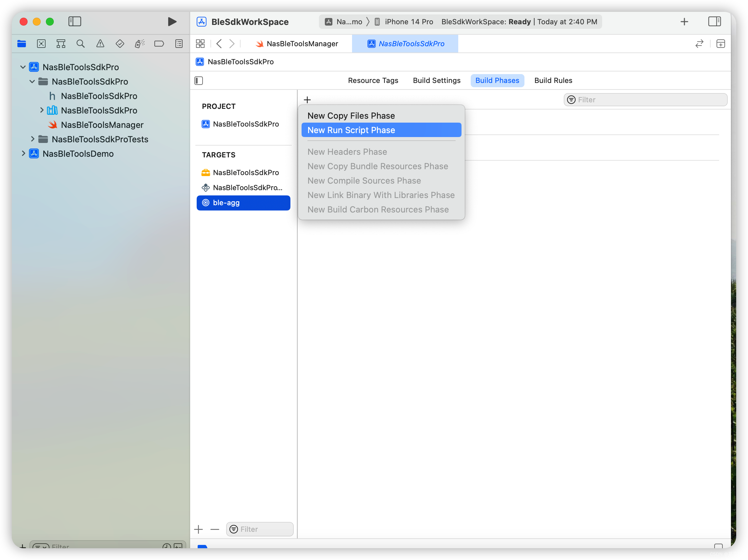Toggle the project targets list sidebar
The image size is (748, 560).
coord(199,80)
